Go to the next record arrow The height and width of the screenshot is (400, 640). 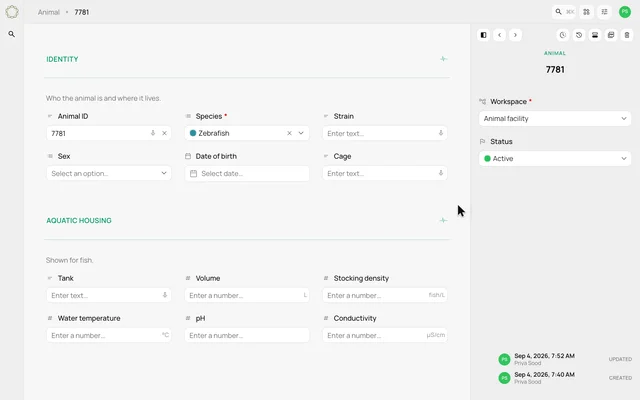pos(515,35)
